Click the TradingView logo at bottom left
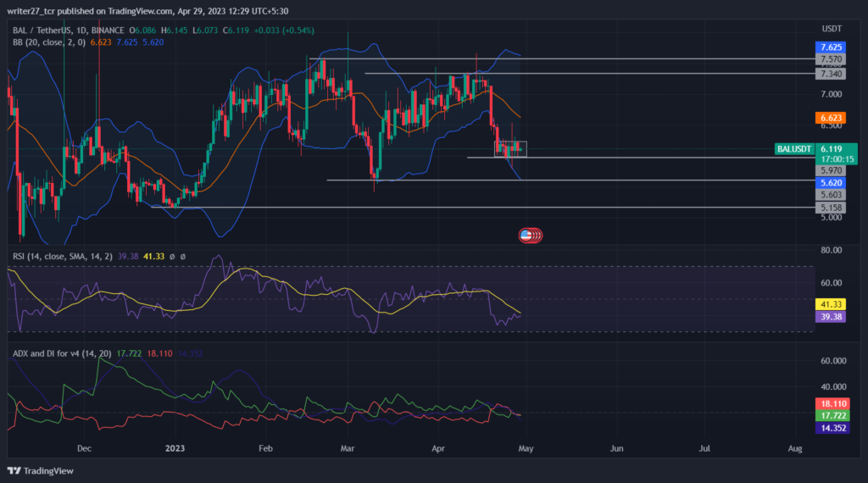The image size is (868, 483). [x=41, y=471]
